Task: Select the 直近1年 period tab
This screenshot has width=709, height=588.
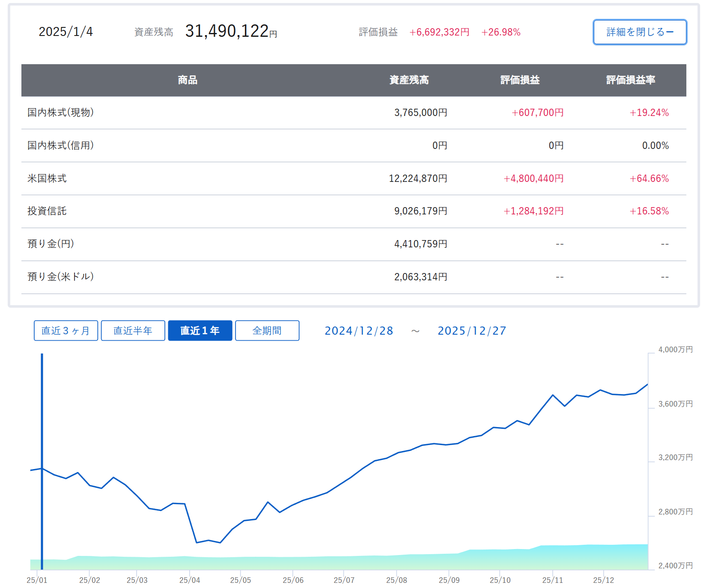Action: point(200,331)
